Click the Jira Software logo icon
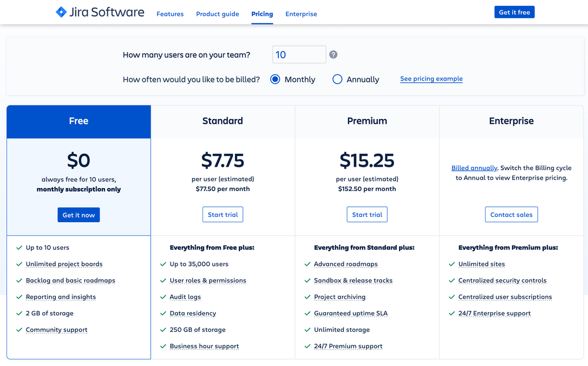Screen dimensions: 588x366 (x=61, y=12)
